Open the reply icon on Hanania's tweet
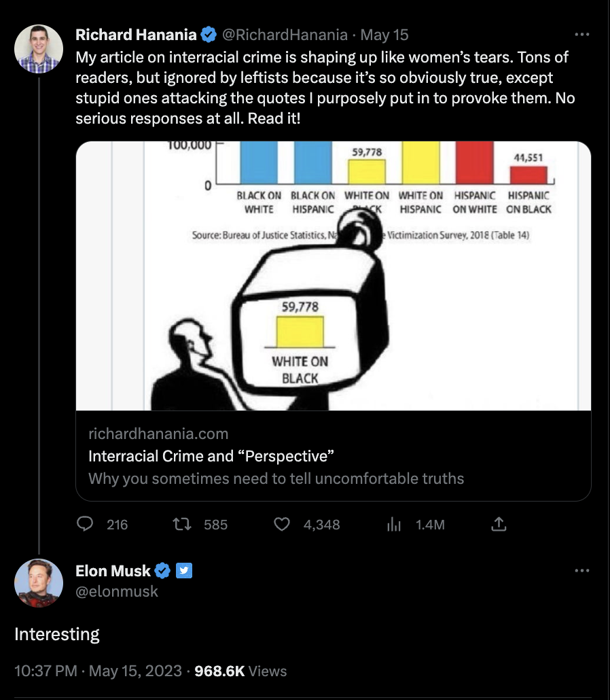The height and width of the screenshot is (700, 610). click(x=85, y=524)
